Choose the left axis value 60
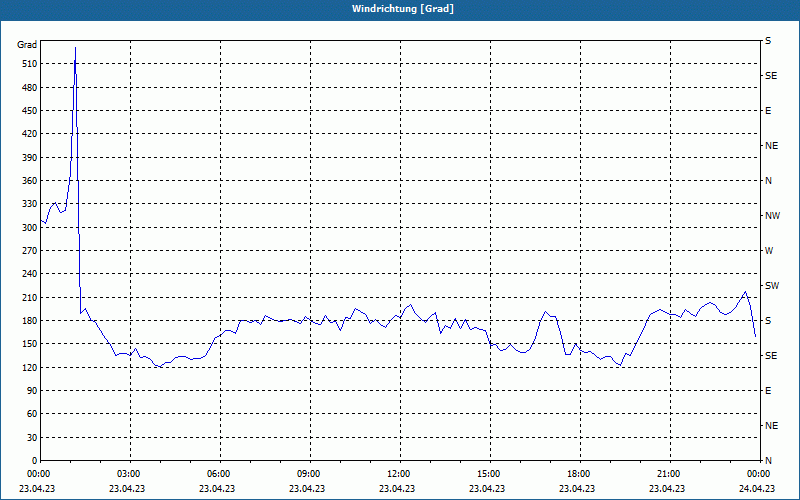Image resolution: width=800 pixels, height=500 pixels. pos(32,414)
